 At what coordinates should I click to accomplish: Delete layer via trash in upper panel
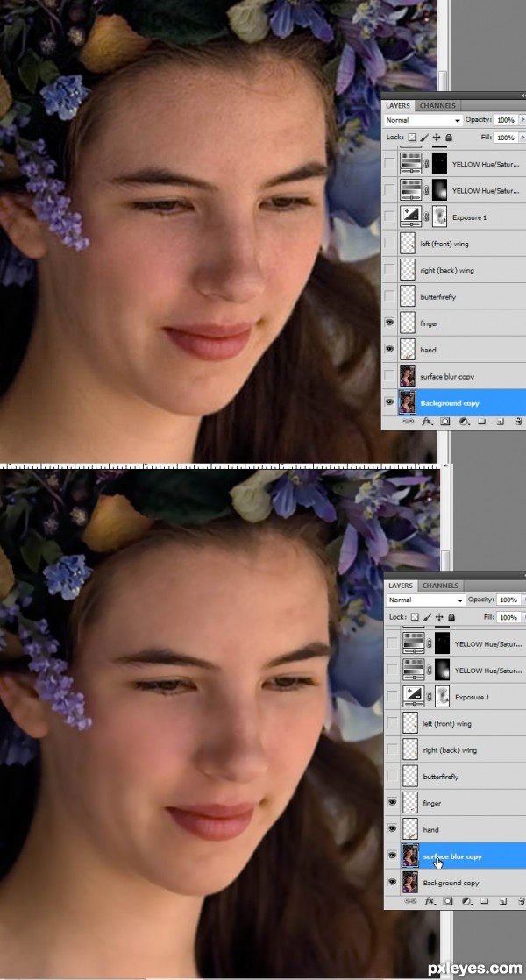point(518,422)
